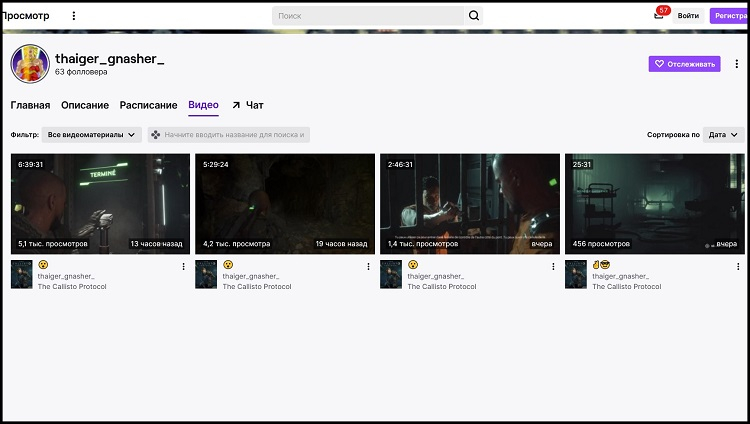
Task: Open options menu for second video
Action: [x=368, y=266]
